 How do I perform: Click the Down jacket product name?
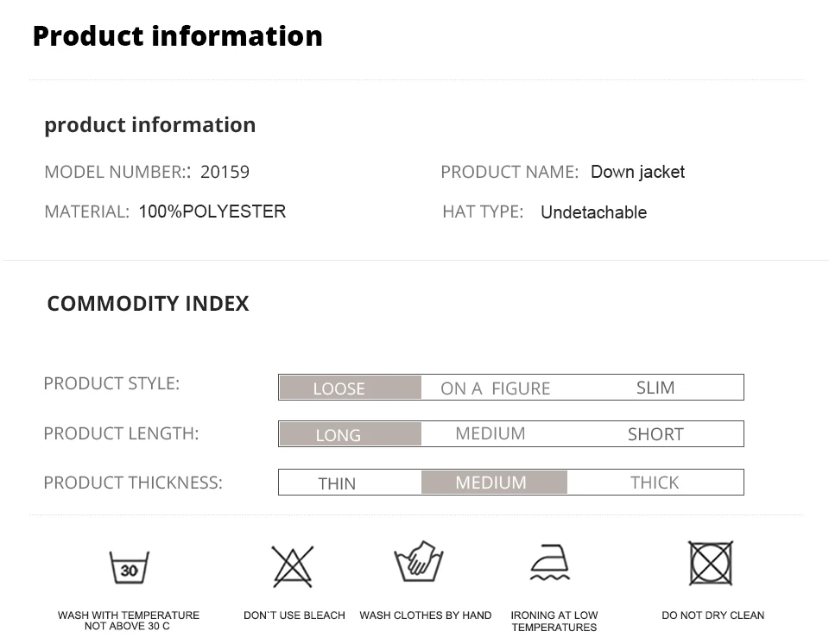(x=637, y=172)
